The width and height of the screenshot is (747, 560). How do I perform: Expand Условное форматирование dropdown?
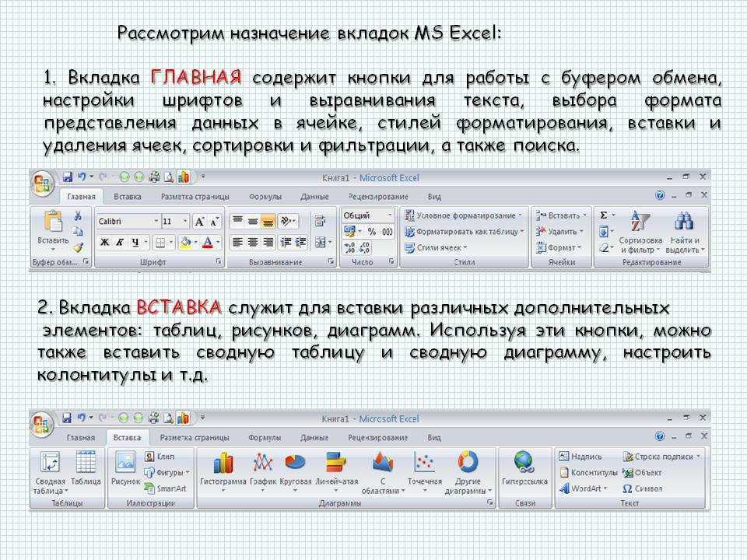click(520, 215)
